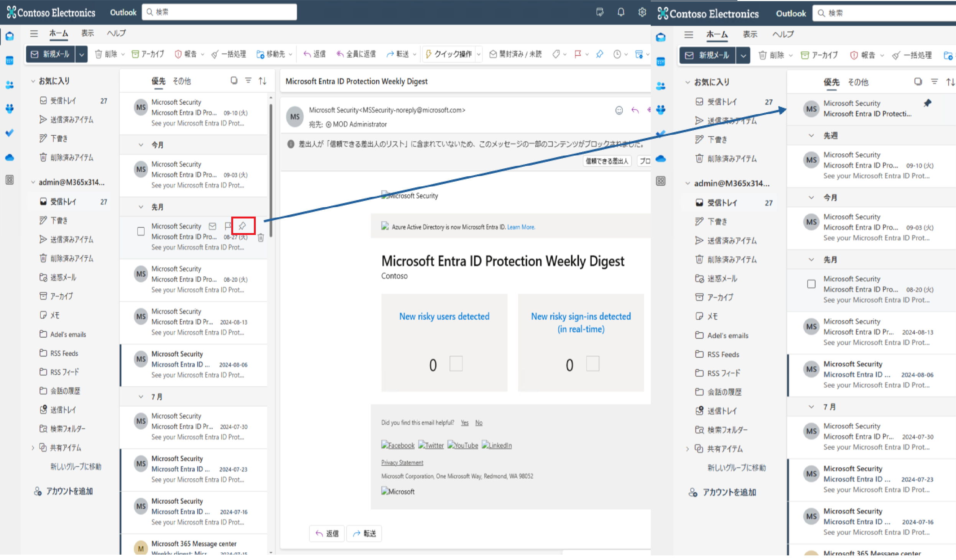This screenshot has width=956, height=560.
Task: Open the Privacy Statement link
Action: click(x=402, y=463)
